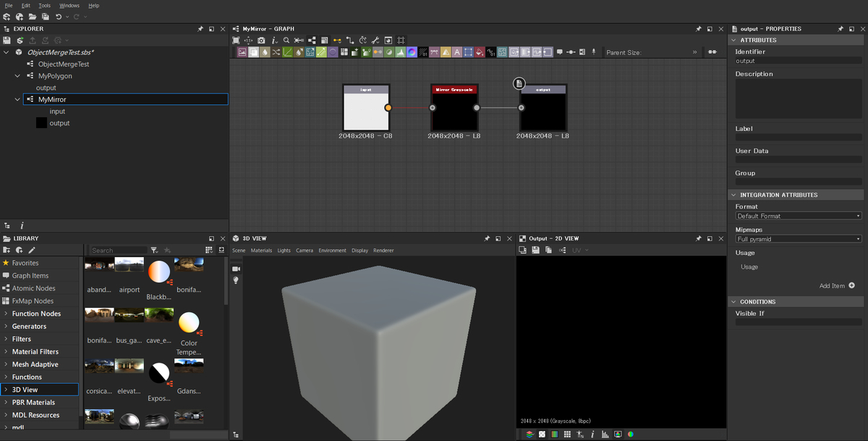Viewport: 868px width, 441px height.
Task: Toggle Library thumbnail grid view icon
Action: [208, 250]
